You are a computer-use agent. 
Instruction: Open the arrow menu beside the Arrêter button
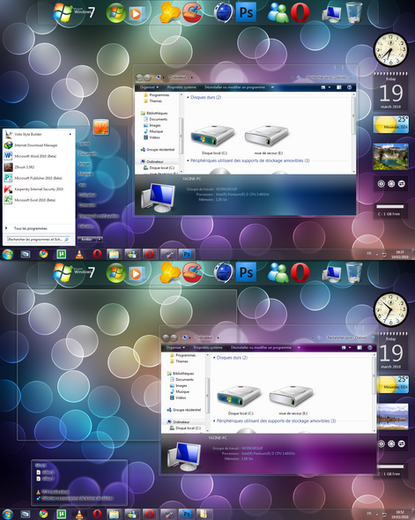(100, 239)
